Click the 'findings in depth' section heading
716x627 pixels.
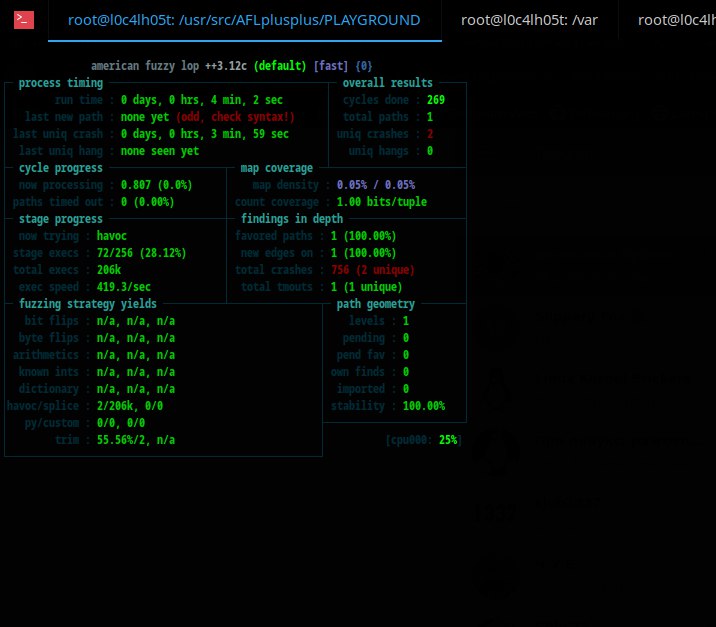pyautogui.click(x=292, y=219)
